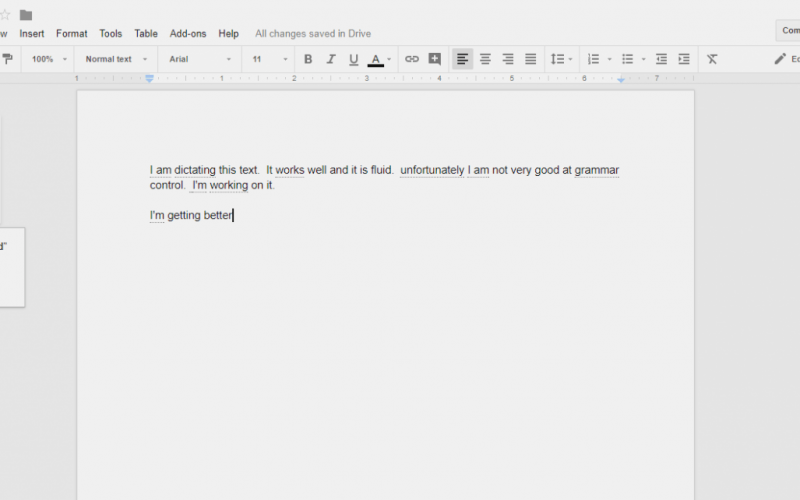Screen dimensions: 800x500
Task: Toggle underline formatting
Action: point(353,60)
